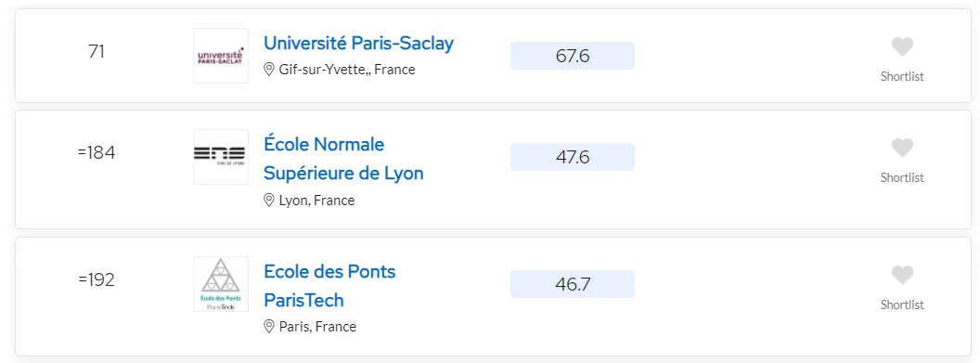Click the 67.6 score box
This screenshot has height=363, width=980.
click(573, 56)
